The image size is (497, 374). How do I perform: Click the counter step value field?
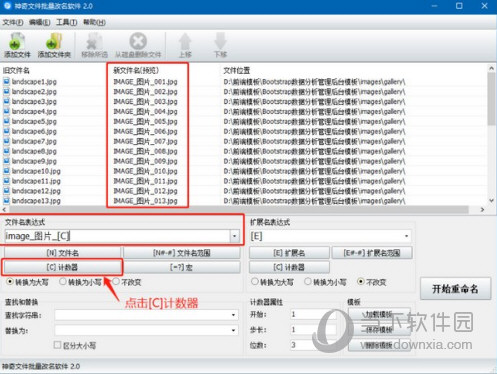click(313, 329)
